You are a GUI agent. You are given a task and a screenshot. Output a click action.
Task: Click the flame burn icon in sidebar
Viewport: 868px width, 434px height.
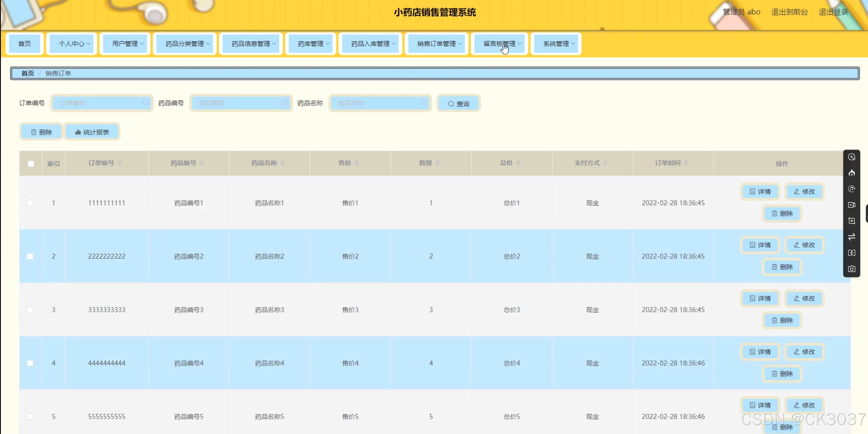point(852,173)
